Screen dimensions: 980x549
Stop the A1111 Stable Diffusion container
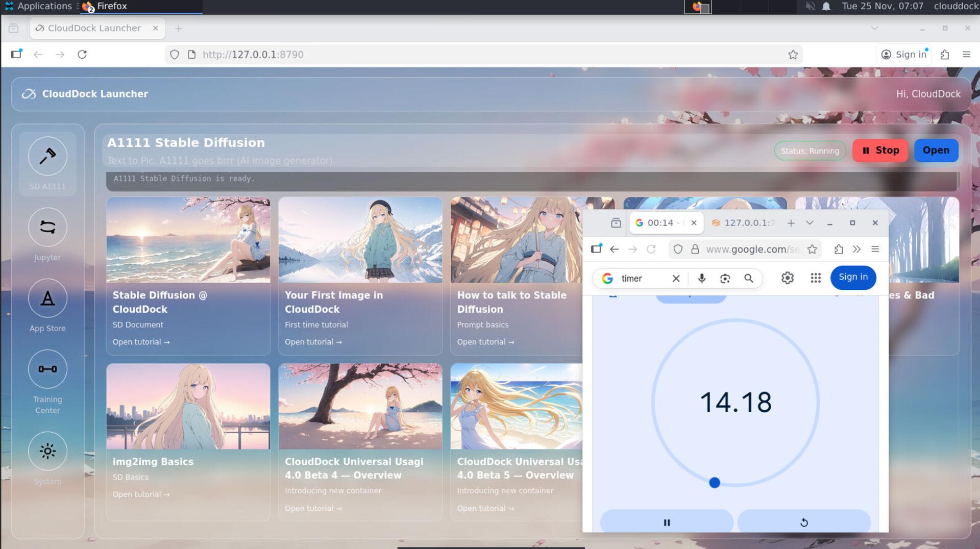(879, 151)
